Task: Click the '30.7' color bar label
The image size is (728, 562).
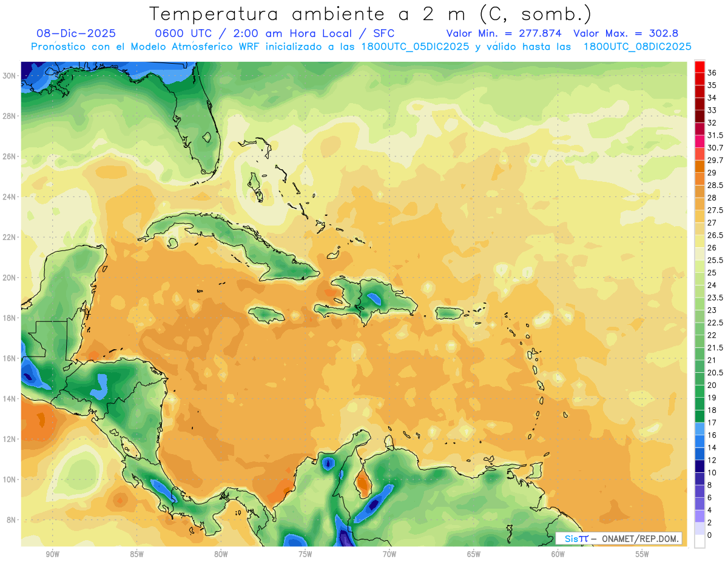Action: (715, 148)
